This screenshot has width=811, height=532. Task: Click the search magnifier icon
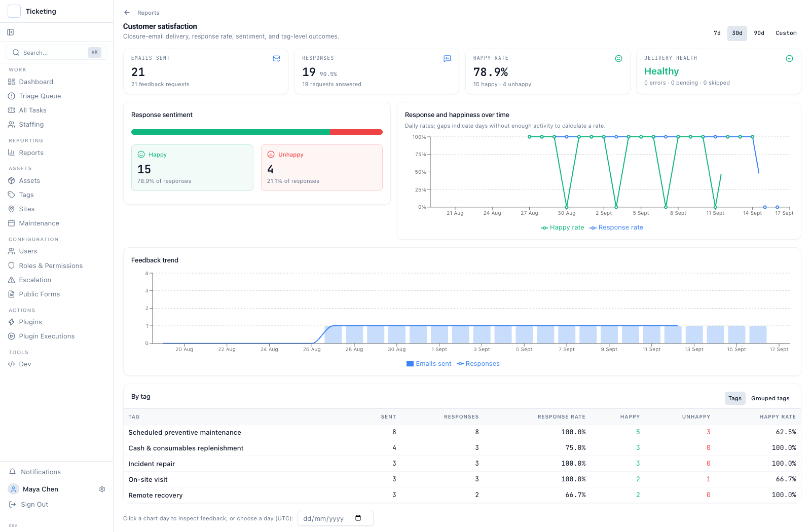pyautogui.click(x=16, y=53)
